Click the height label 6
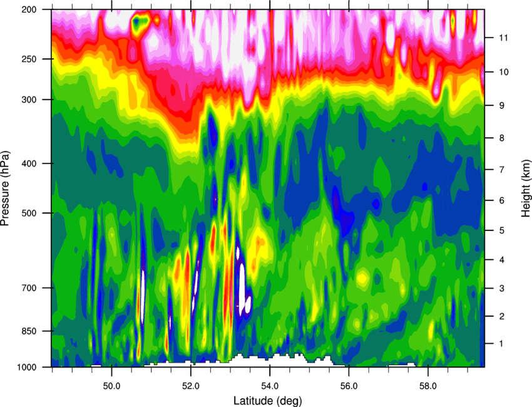Screen dimensions: 532x407 (x=501, y=200)
